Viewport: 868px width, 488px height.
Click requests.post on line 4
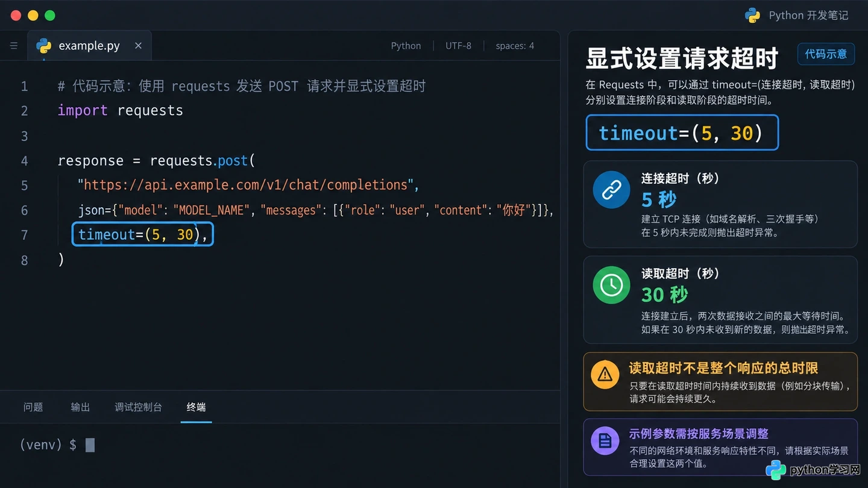click(x=199, y=161)
